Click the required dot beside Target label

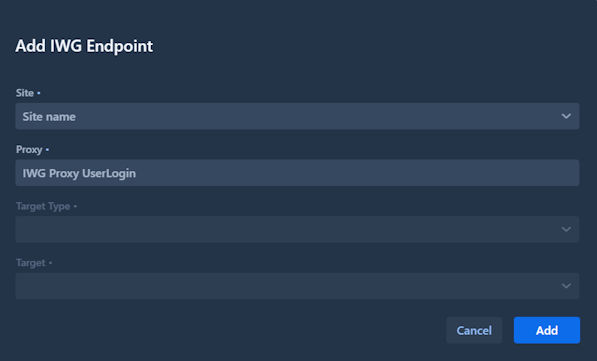tap(50, 263)
